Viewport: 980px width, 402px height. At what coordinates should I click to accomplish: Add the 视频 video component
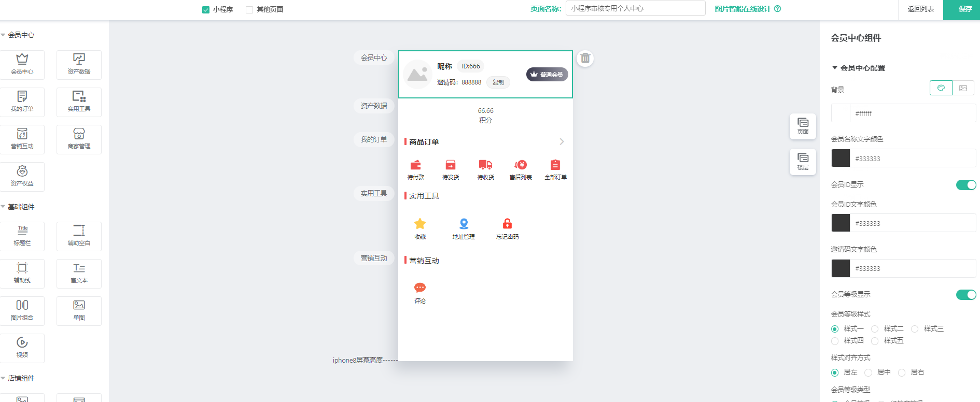22,348
